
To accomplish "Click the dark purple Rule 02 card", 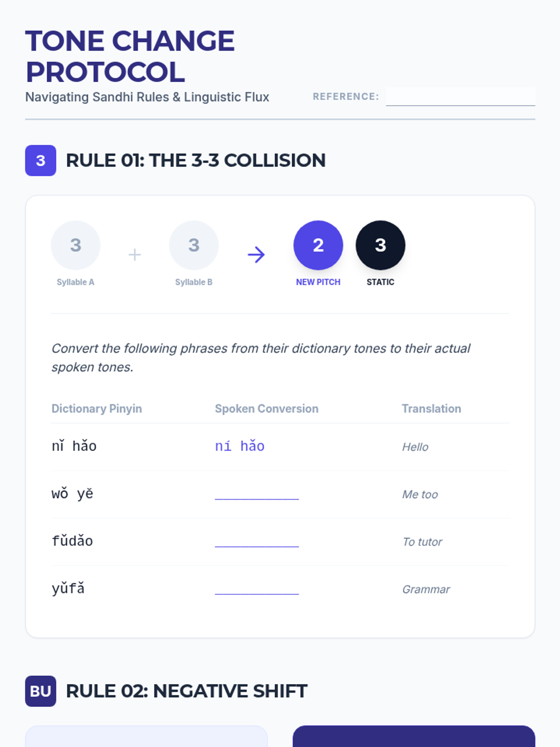I will coord(414,736).
